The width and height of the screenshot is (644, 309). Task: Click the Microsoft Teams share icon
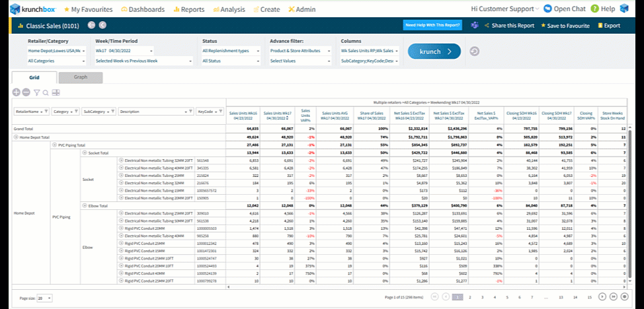[474, 25]
